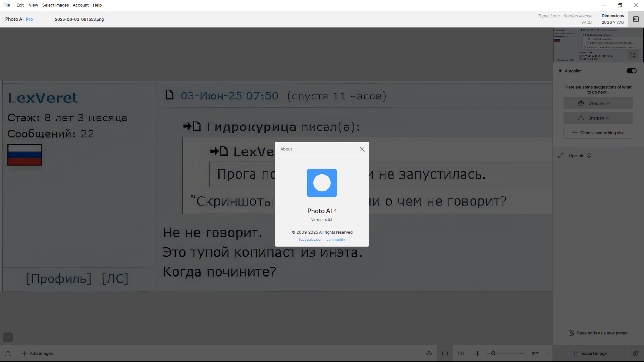Close the About dialog
The image size is (644, 362).
tap(362, 149)
